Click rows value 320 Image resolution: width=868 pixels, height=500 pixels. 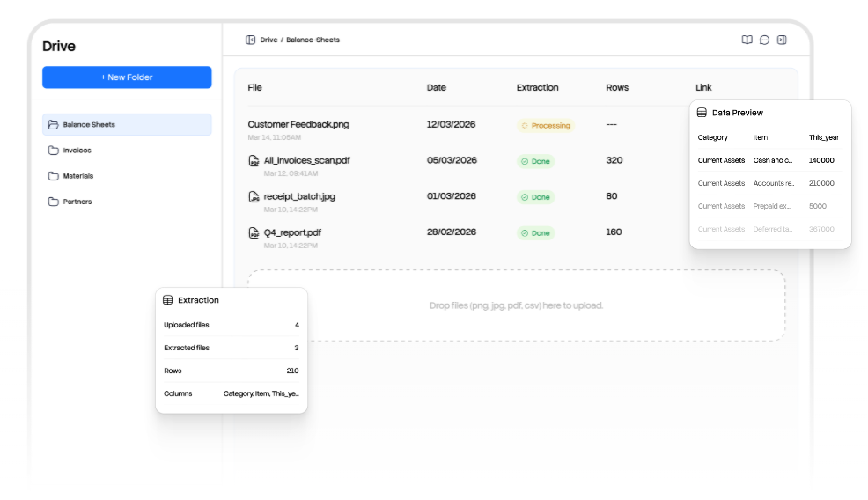[614, 160]
